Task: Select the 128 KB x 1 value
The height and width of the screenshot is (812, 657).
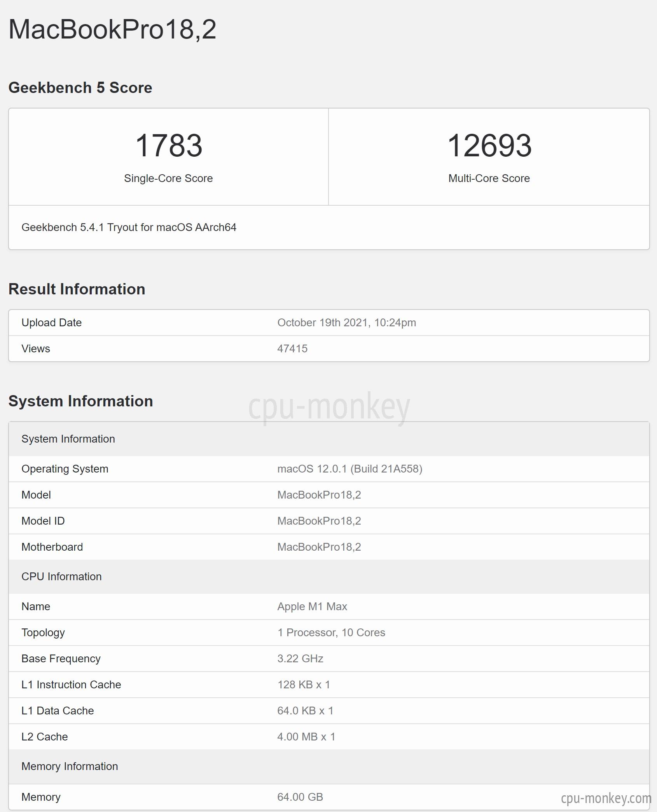Action: (304, 684)
